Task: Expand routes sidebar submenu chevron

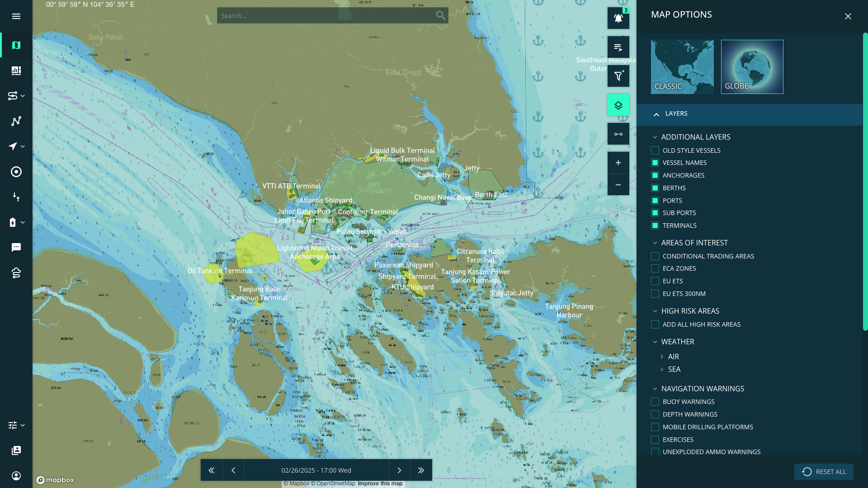Action: 23,96
